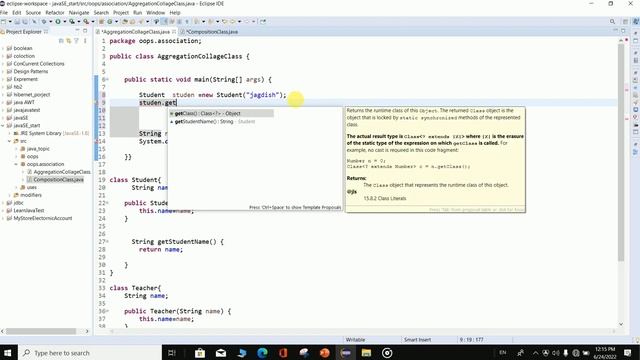Click the Save toolbar icon
Viewport: 640px width, 360px height.
17,22
